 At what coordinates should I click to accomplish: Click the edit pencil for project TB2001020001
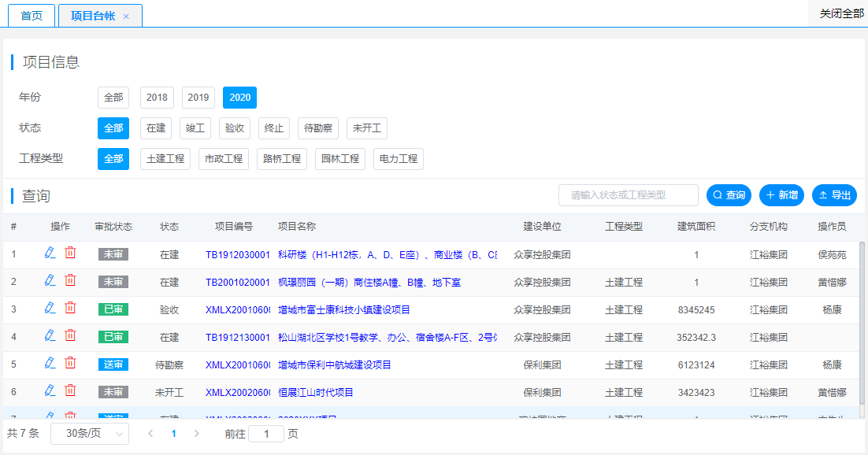(50, 281)
